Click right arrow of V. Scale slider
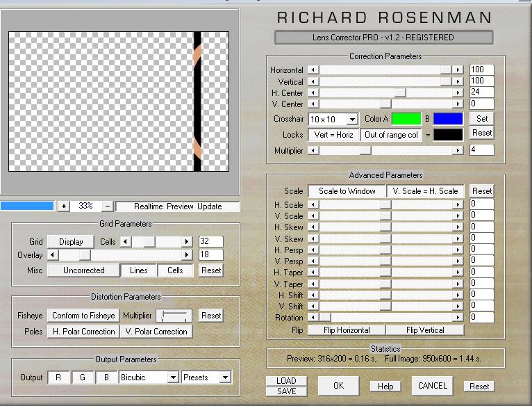Image resolution: width=532 pixels, height=406 pixels. click(458, 216)
